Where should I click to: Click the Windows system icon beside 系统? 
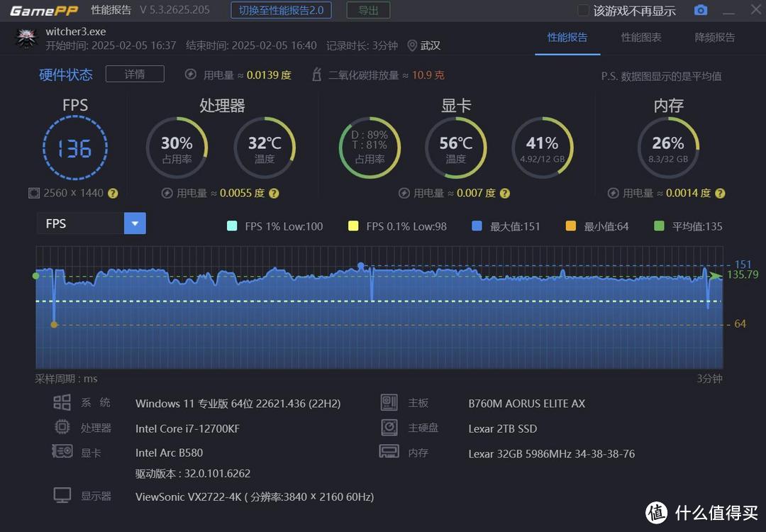click(x=62, y=402)
